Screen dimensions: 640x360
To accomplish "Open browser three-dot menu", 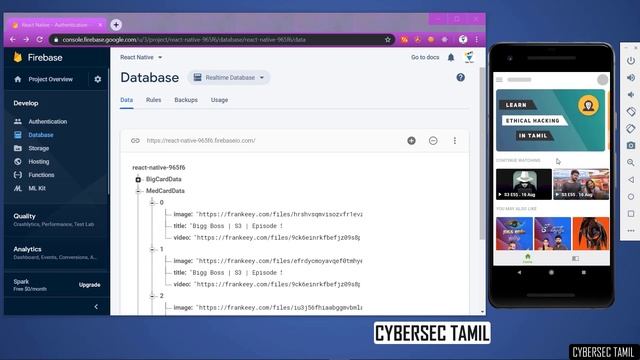I will pyautogui.click(x=476, y=40).
